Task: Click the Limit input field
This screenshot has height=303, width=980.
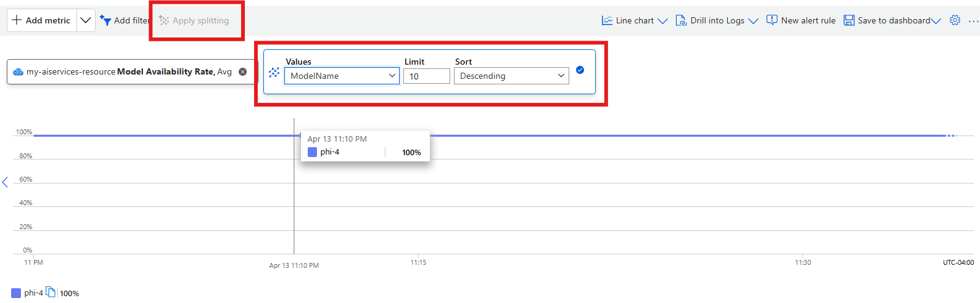Action: 426,76
